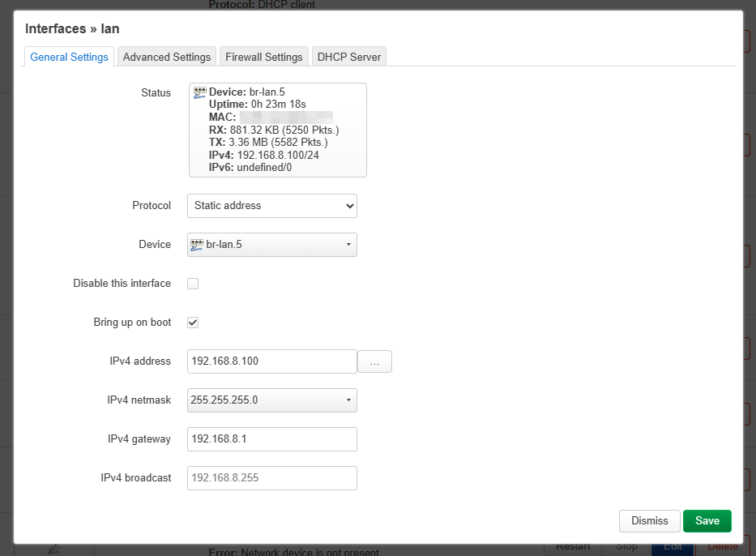Click the Restart button behind the dialog
The height and width of the screenshot is (556, 756).
572,549
